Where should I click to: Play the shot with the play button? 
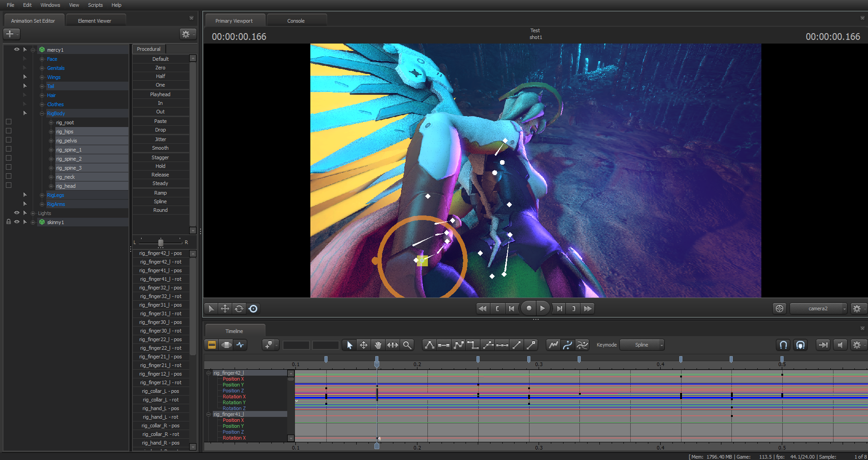542,308
